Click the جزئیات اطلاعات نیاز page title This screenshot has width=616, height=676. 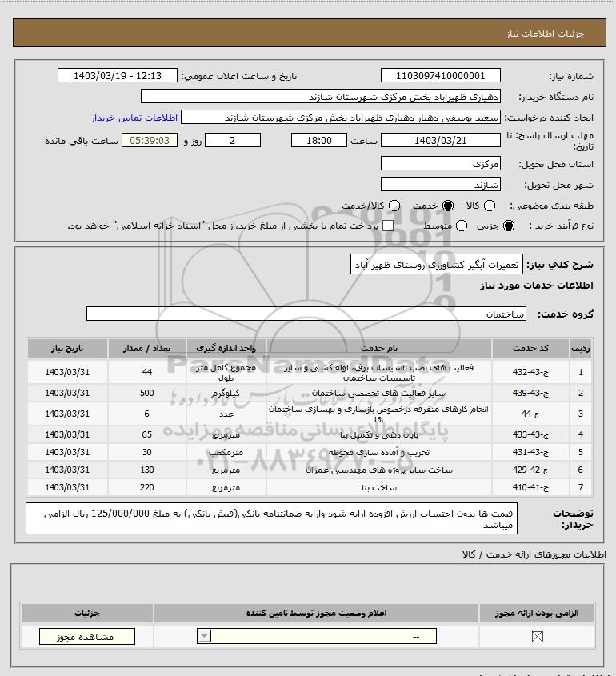(546, 34)
